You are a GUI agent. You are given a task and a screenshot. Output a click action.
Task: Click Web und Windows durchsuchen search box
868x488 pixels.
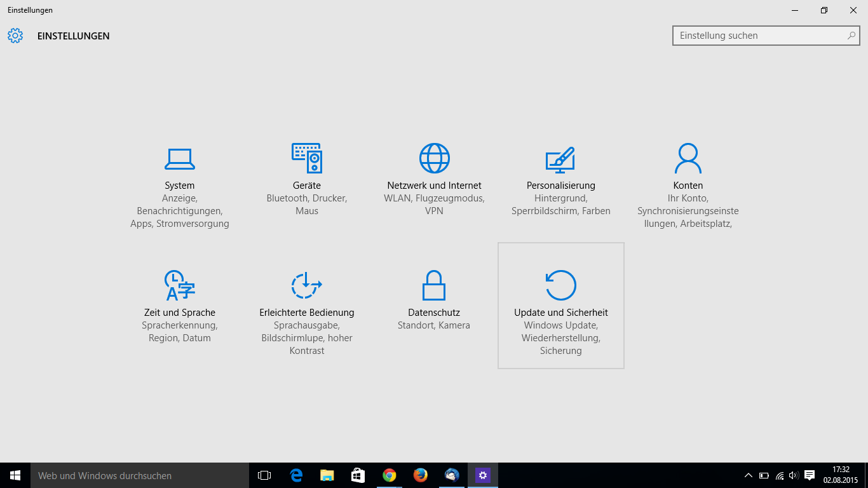140,475
